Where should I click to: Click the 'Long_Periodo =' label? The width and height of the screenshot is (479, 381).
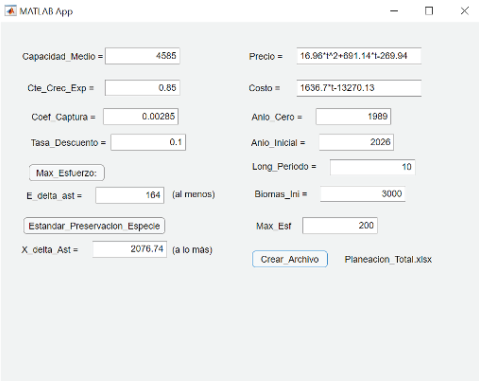pyautogui.click(x=284, y=166)
